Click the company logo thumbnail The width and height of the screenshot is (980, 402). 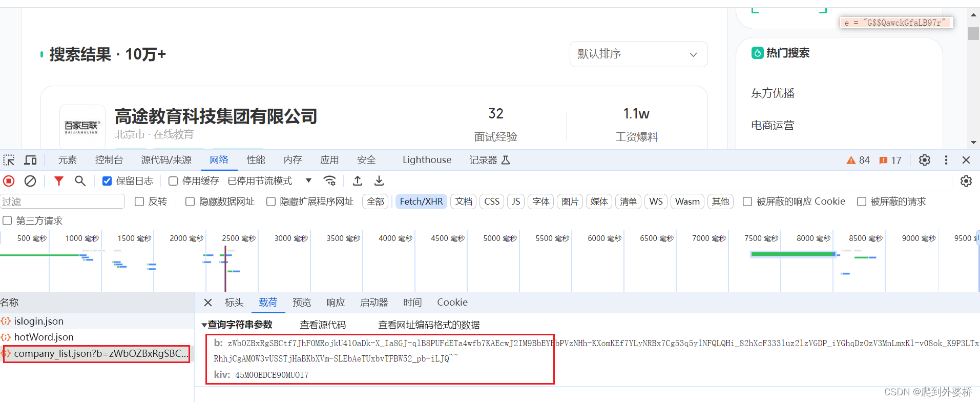click(x=82, y=127)
